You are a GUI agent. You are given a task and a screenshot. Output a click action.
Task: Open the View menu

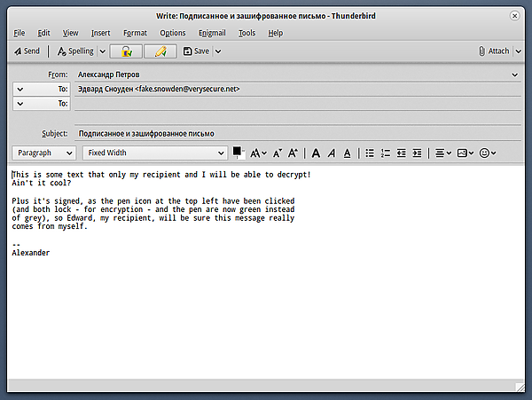click(x=71, y=33)
